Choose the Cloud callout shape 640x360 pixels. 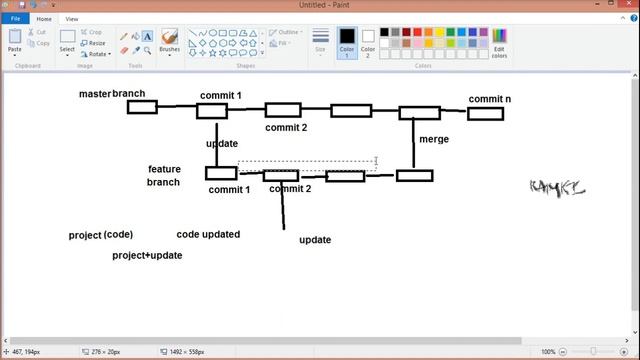tap(253, 53)
